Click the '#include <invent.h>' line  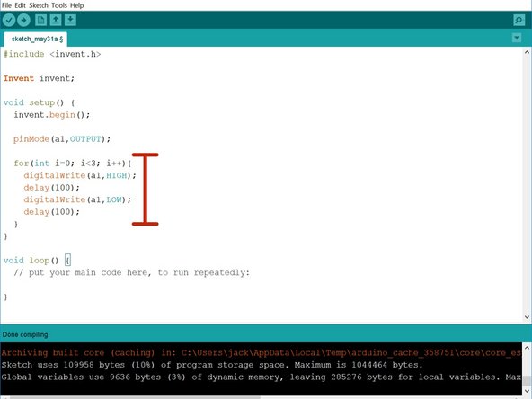click(x=52, y=54)
